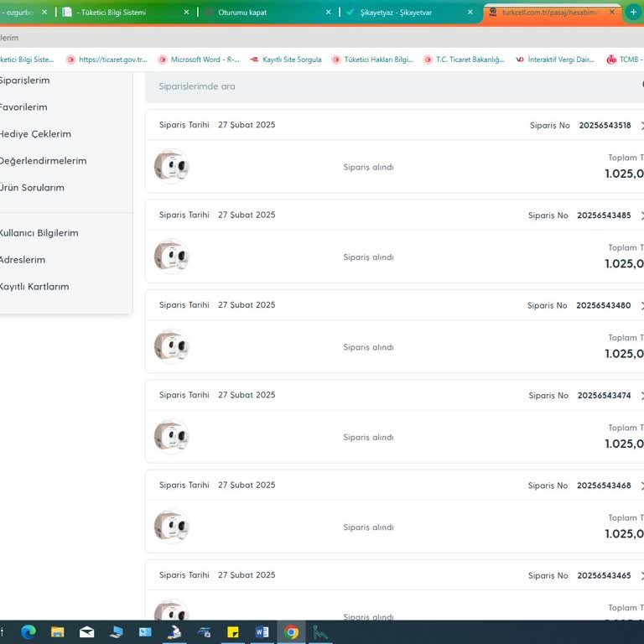Viewport: 644px width, 644px height.
Task: Open the blue contact-card app icon in taskbar
Action: 145,631
